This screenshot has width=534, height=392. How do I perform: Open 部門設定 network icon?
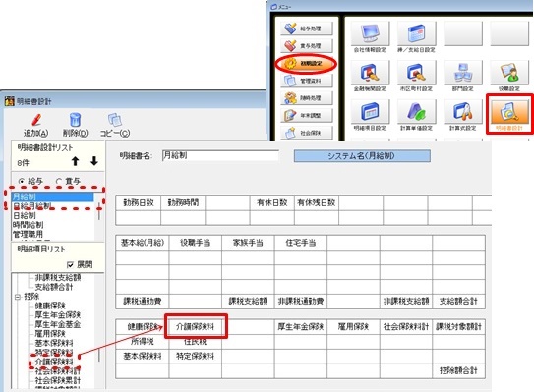[x=463, y=73]
